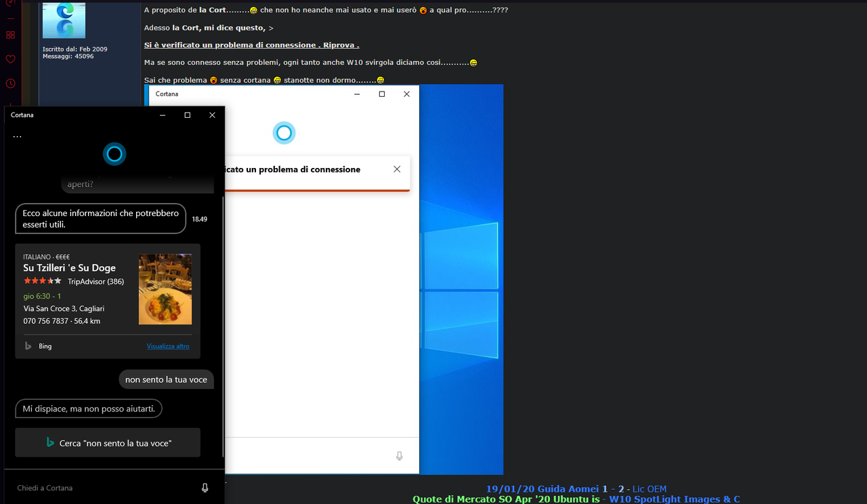Click the Edge logo avatar of the forum poster

click(64, 19)
